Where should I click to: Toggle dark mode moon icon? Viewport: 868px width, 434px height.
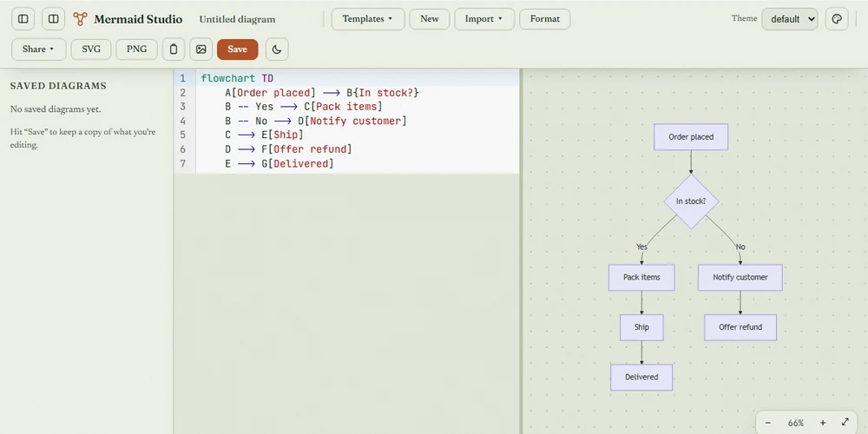tap(277, 49)
